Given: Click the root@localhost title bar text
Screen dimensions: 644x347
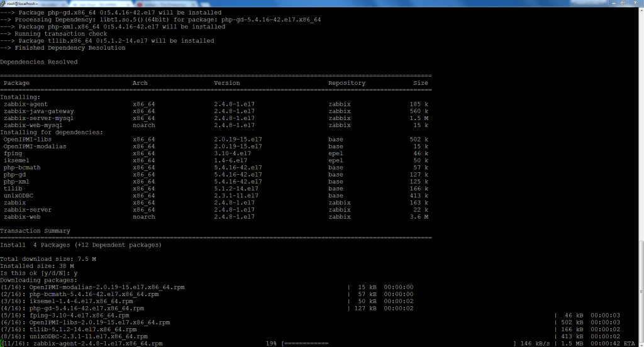Looking at the screenshot, I should [23, 3].
